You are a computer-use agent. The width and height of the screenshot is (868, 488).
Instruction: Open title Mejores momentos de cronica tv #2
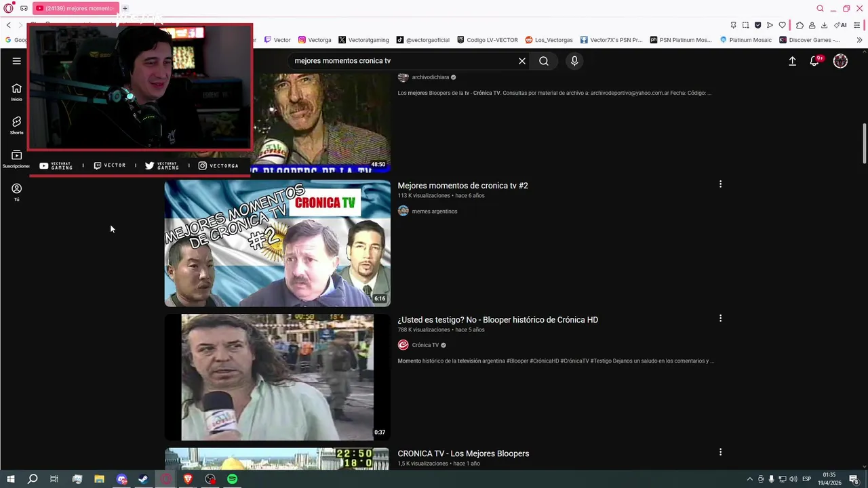462,186
